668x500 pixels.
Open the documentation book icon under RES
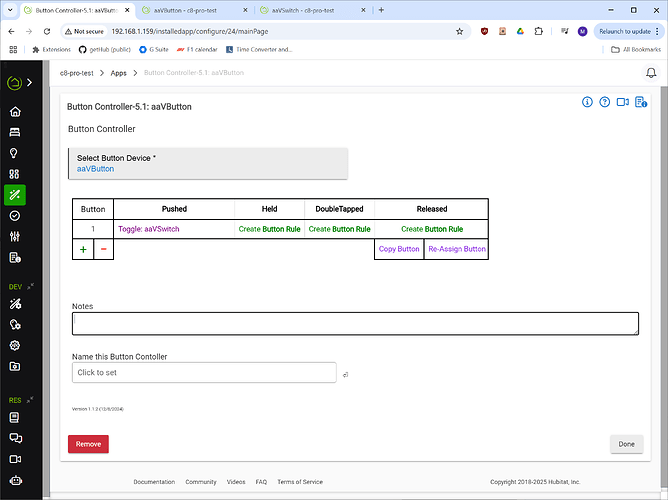point(14,418)
